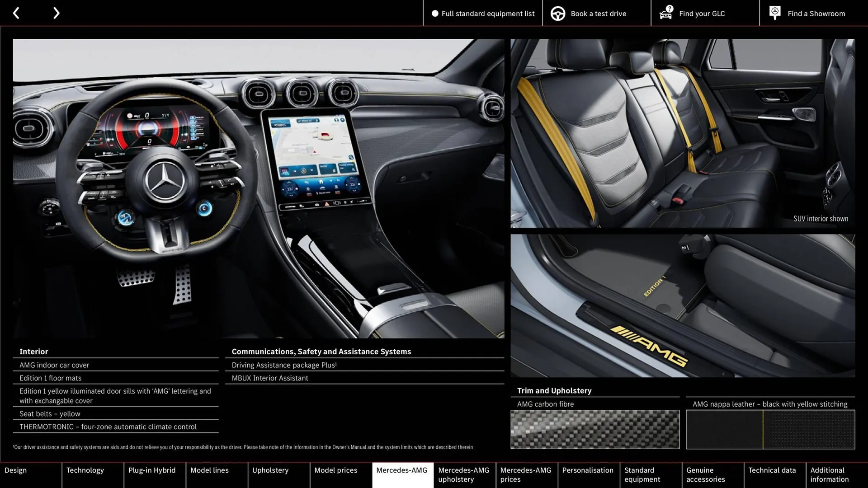Click the bullet icon before Full standard equipment list
The height and width of the screenshot is (488, 868).
pyautogui.click(x=435, y=13)
